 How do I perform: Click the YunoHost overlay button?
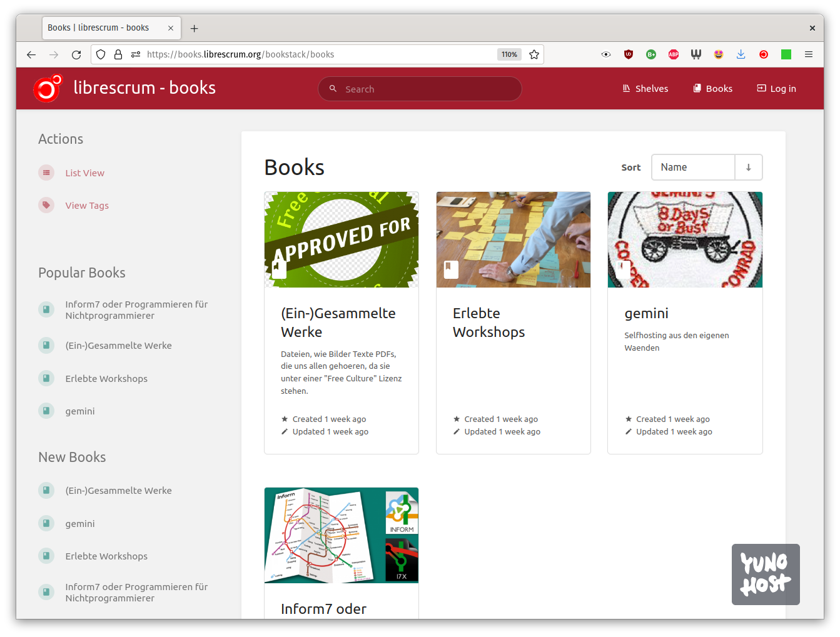(766, 574)
